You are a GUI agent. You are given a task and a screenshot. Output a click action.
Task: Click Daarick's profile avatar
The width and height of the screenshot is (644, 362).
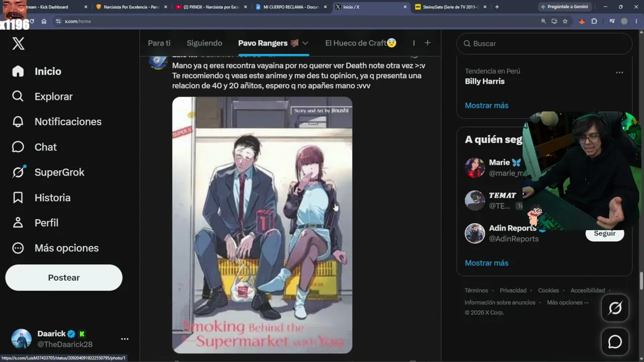click(x=22, y=339)
